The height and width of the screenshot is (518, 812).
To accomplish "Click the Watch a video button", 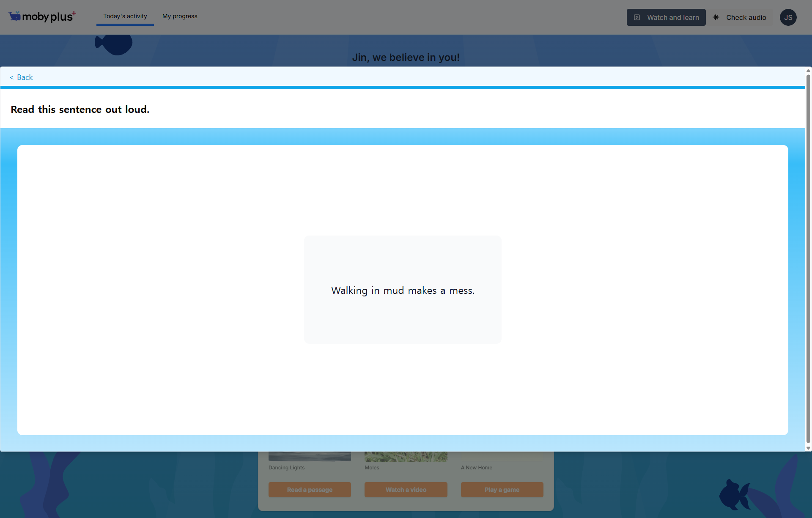I will click(406, 490).
